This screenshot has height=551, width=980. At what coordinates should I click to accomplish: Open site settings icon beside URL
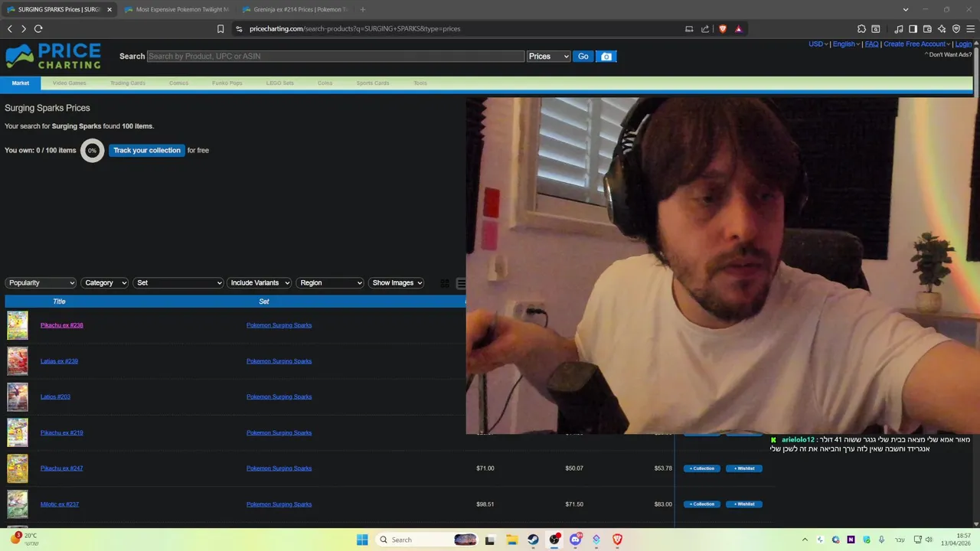tap(239, 29)
